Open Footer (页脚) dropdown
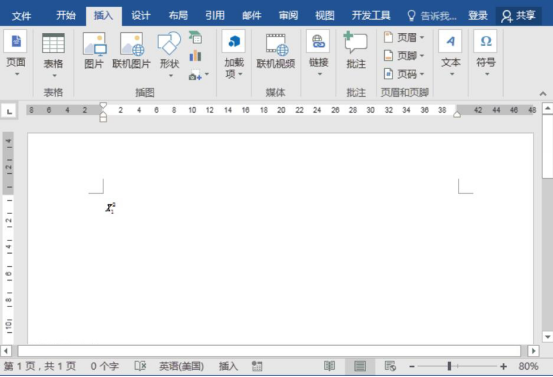The image size is (553, 377). coord(404,56)
